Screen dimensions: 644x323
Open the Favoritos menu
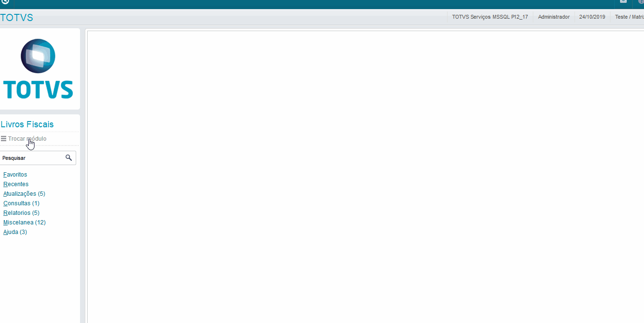15,175
